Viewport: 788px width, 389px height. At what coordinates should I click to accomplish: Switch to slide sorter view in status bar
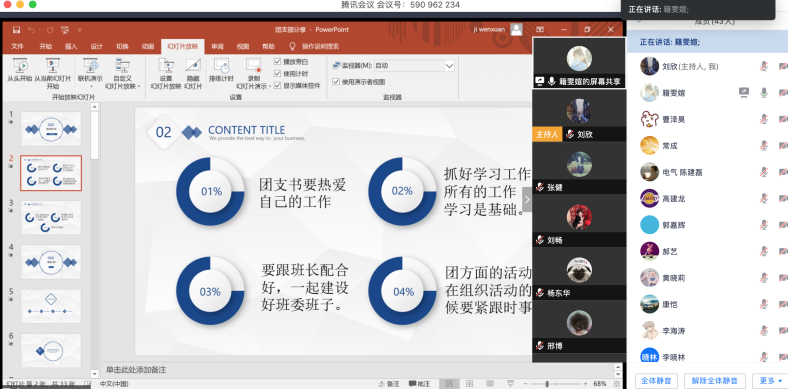pos(469,383)
